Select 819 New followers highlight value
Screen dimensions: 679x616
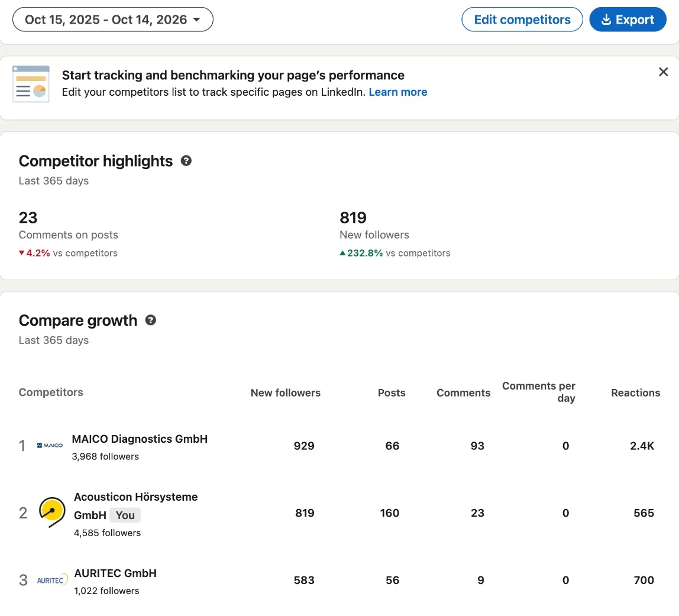tap(353, 218)
